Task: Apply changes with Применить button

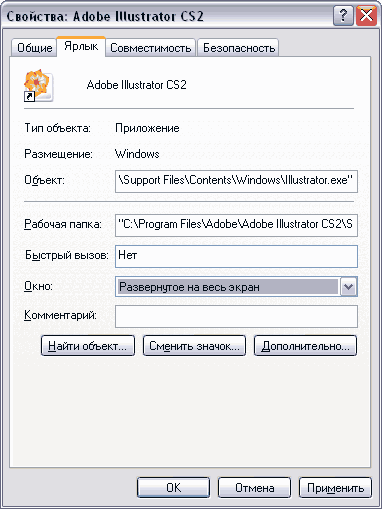Action: point(335,488)
